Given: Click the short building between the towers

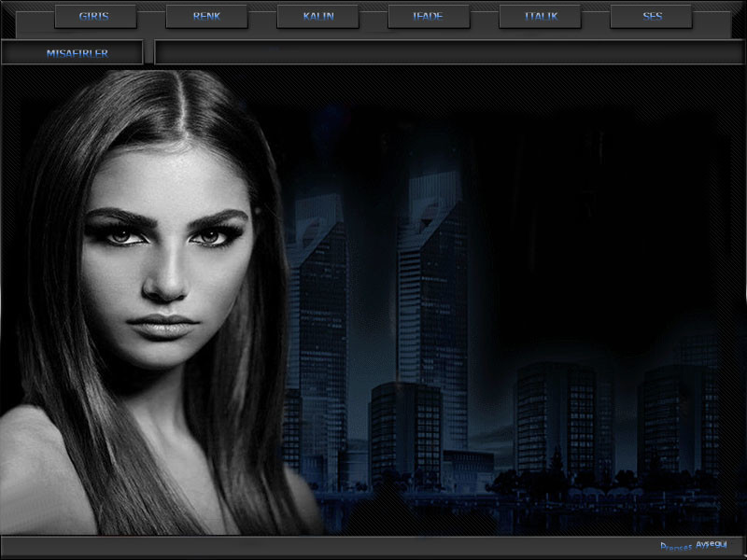Looking at the screenshot, I should point(405,429).
